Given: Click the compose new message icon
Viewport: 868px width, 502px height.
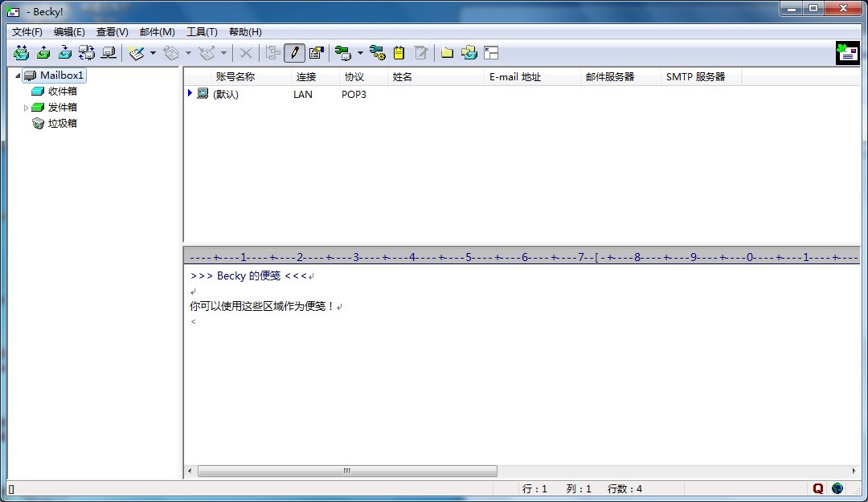Looking at the screenshot, I should tap(136, 53).
